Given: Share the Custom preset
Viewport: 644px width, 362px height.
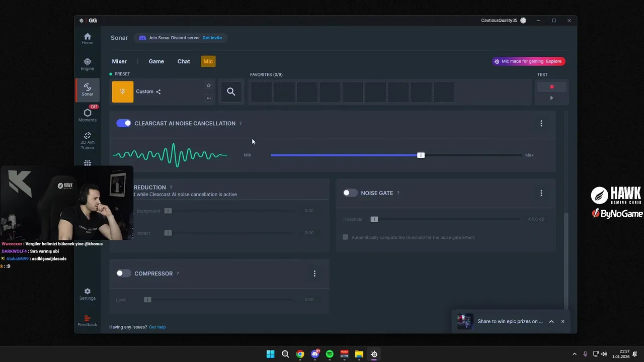Looking at the screenshot, I should [x=158, y=92].
